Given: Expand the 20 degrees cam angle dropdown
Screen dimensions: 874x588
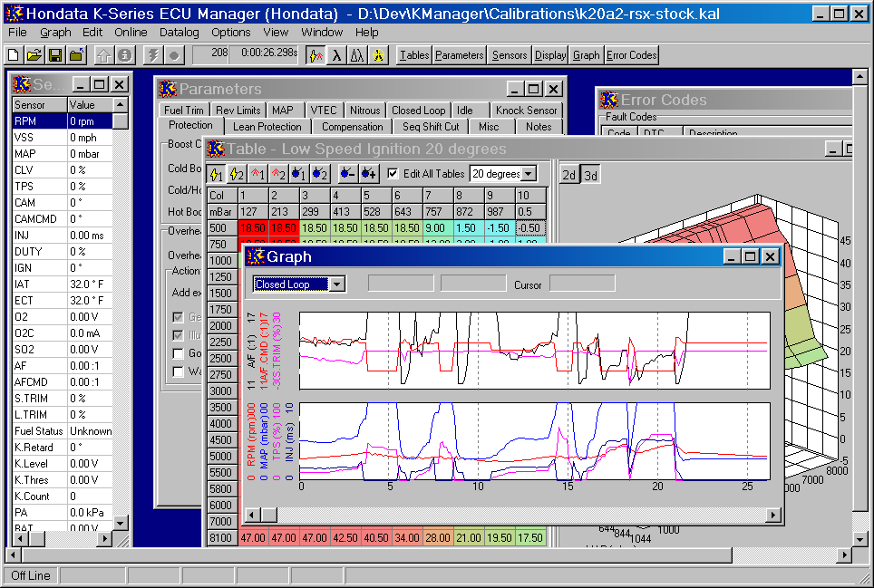Looking at the screenshot, I should [529, 174].
